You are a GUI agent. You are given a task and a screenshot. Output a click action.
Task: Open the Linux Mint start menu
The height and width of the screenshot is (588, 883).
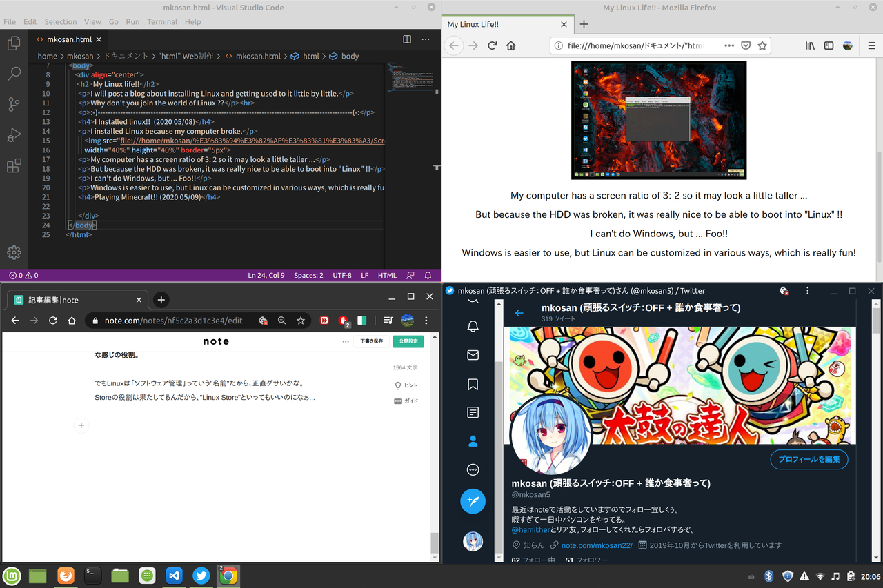click(x=12, y=575)
